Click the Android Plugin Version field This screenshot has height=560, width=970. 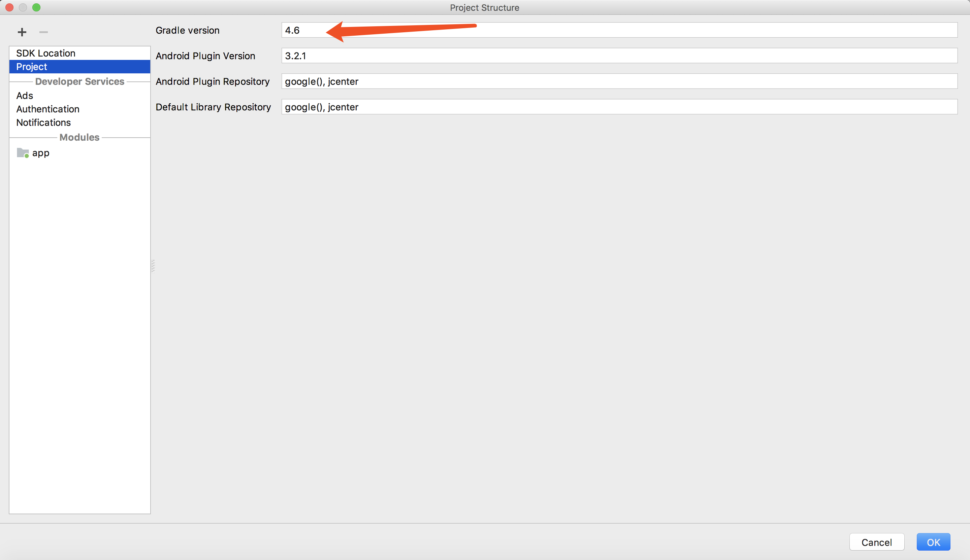click(619, 56)
